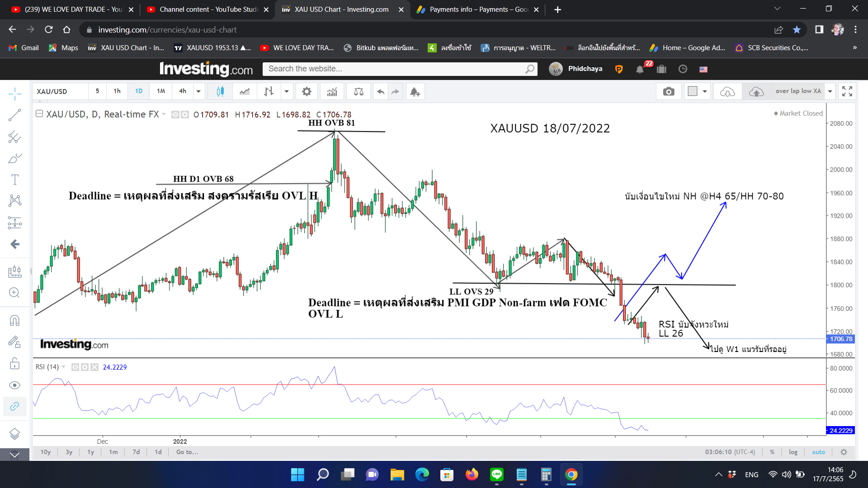Set time range to 7d
This screenshot has height=488, width=868.
coord(136,452)
